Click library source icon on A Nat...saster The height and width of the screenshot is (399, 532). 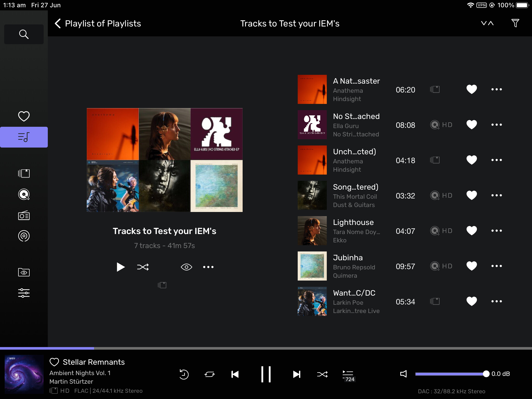(x=435, y=89)
